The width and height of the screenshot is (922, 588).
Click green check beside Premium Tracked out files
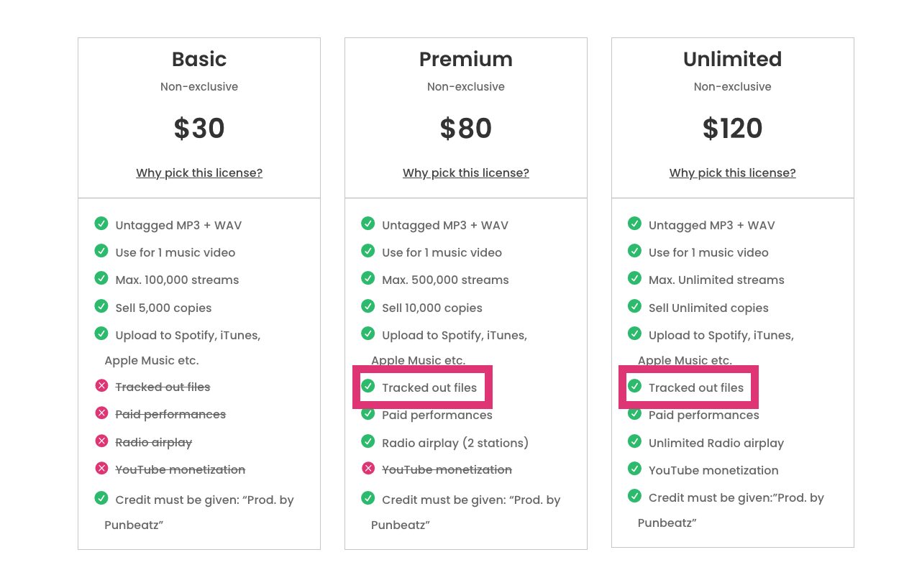tap(368, 387)
